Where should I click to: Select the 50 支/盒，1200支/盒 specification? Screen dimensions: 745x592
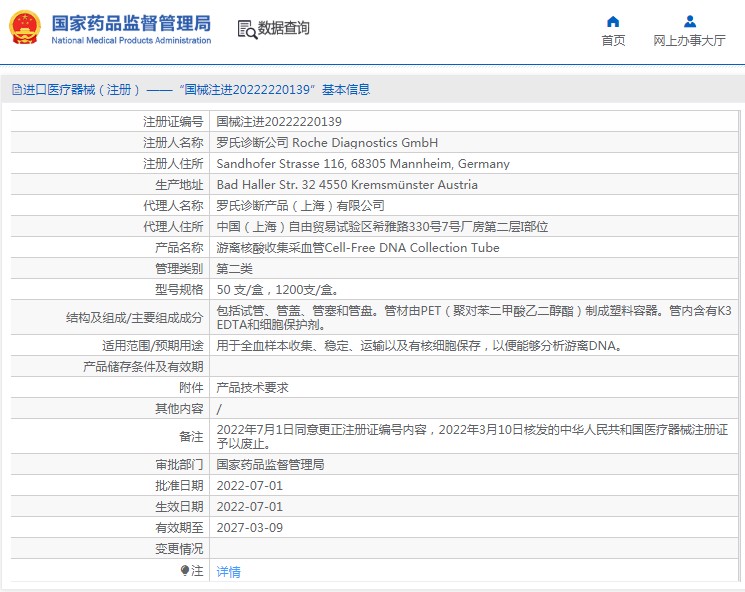pyautogui.click(x=277, y=289)
